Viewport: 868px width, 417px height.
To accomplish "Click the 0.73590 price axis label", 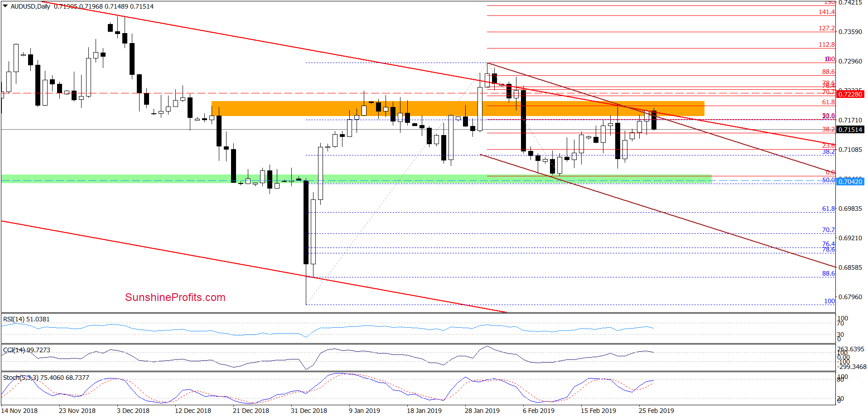I will [850, 32].
